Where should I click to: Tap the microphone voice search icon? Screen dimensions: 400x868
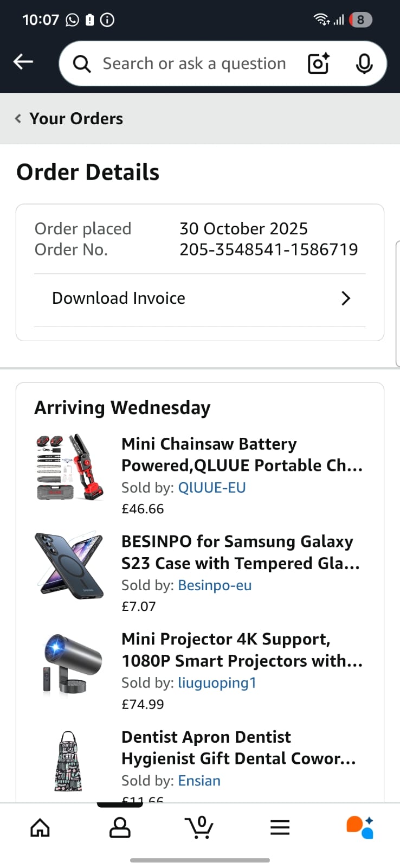[x=364, y=63]
